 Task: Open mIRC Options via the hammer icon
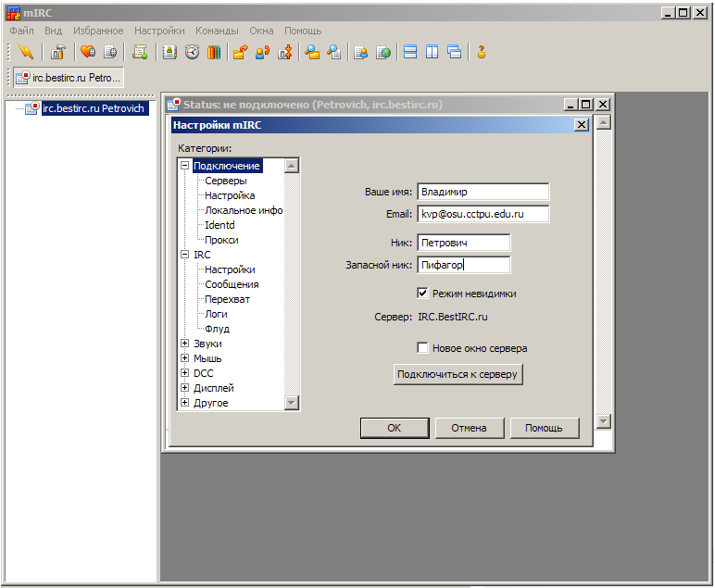[58, 52]
